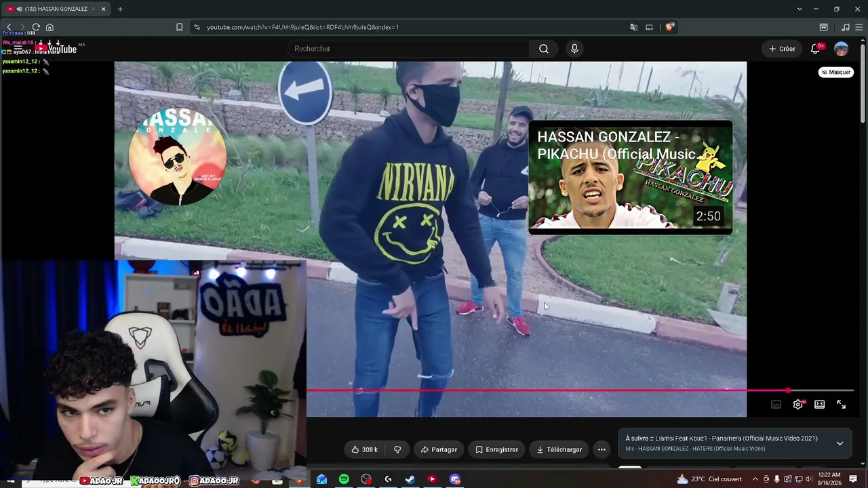Toggle video subtitles
Screen dimensions: 868x488
click(x=776, y=405)
